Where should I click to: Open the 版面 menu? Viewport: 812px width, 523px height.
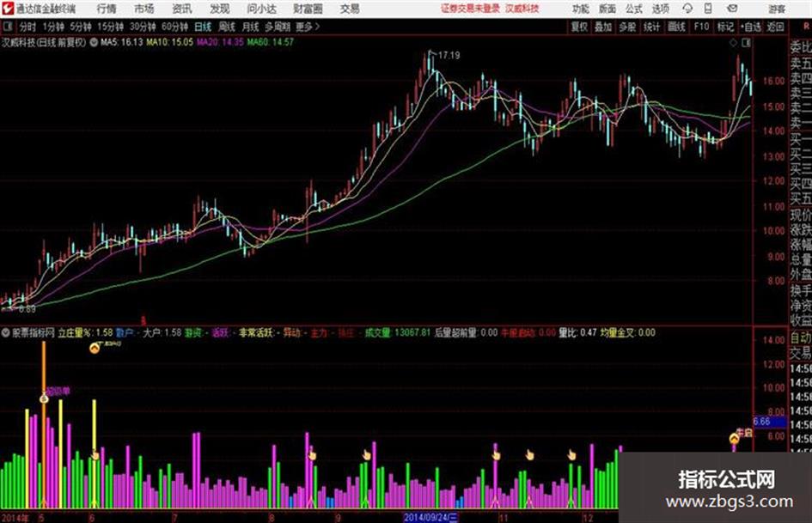point(607,9)
